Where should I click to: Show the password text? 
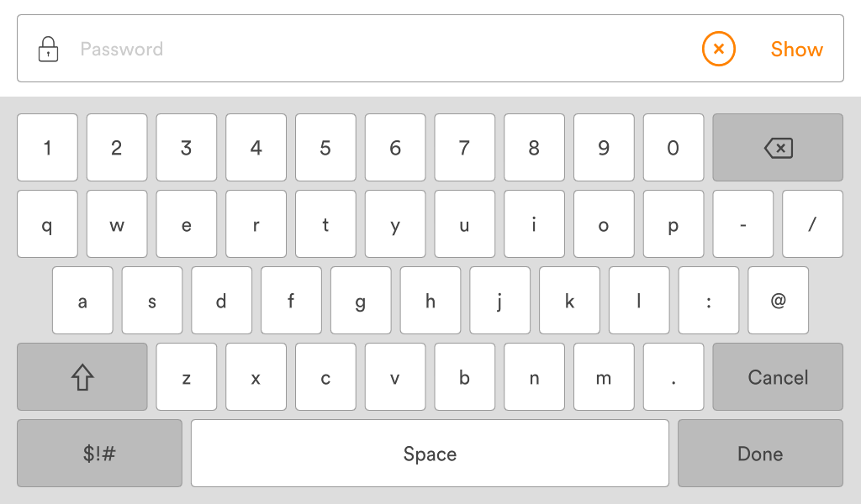pos(796,49)
